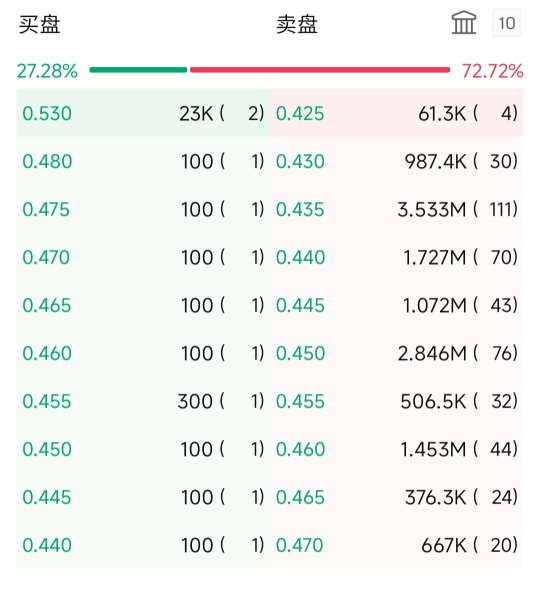Image resolution: width=540 pixels, height=593 pixels.
Task: Click the red sell ratio bar
Action: [x=320, y=70]
